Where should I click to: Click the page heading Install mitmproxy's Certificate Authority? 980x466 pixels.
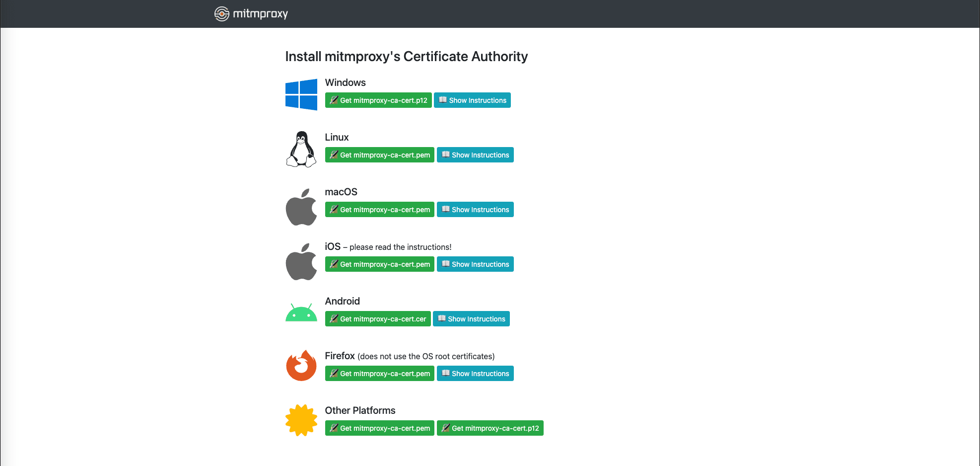406,57
